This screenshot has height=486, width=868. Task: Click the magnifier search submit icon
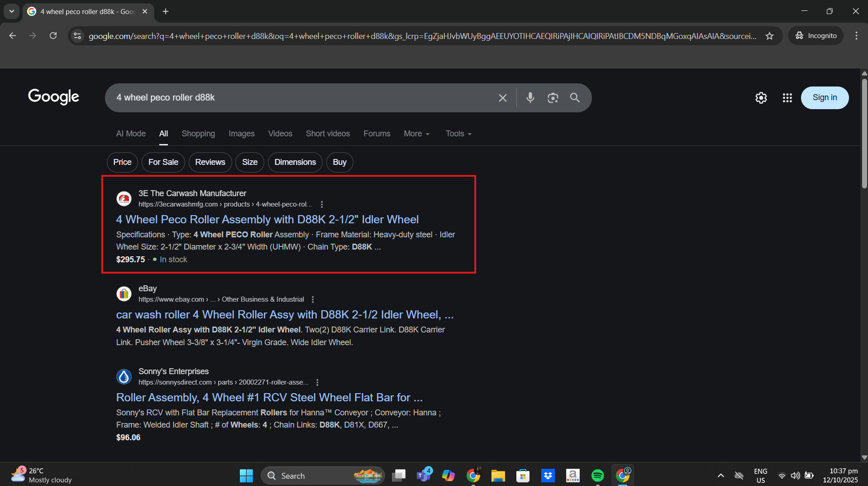coord(575,97)
